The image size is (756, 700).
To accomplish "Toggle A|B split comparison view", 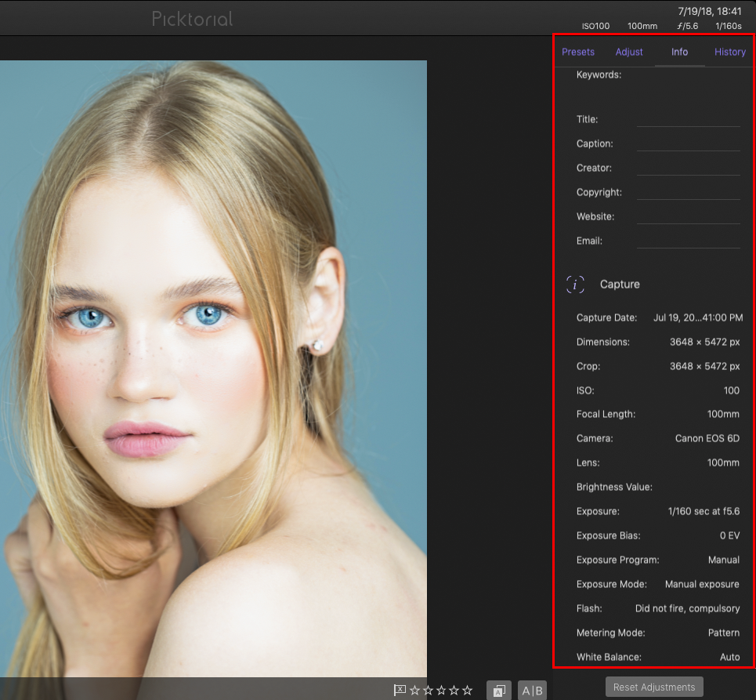I will click(532, 691).
